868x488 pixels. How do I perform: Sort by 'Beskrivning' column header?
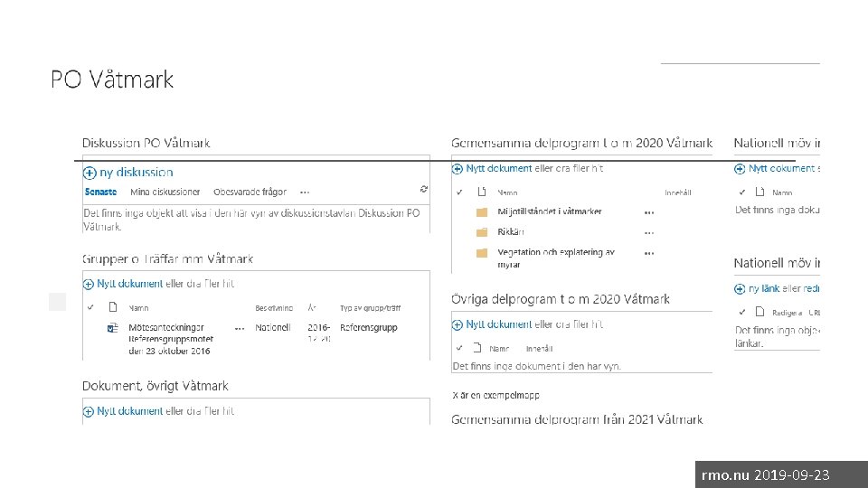tap(274, 308)
